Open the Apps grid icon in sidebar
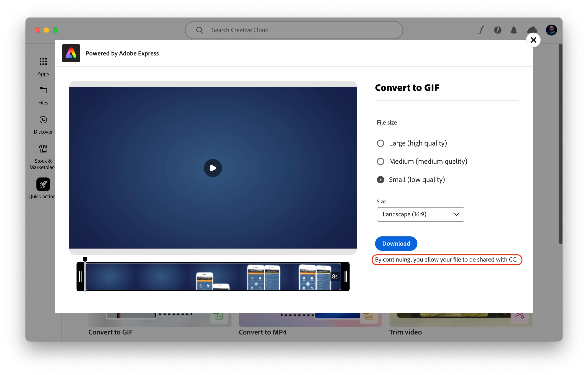 43,61
